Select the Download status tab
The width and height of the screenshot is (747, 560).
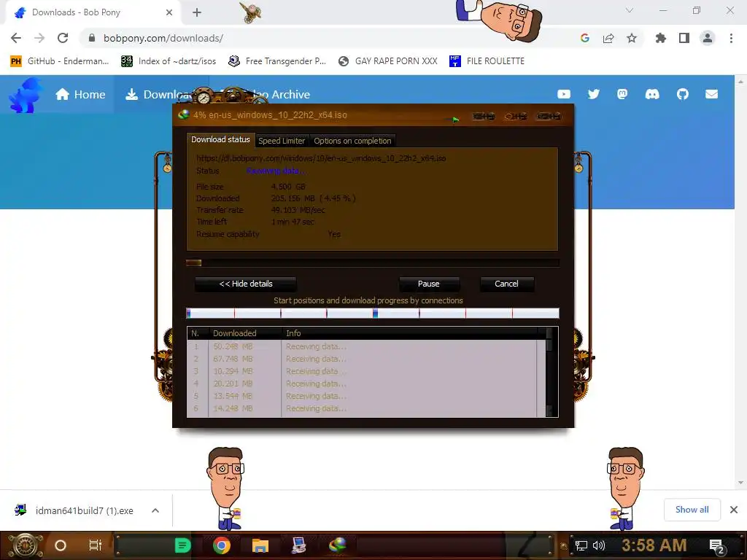point(220,139)
